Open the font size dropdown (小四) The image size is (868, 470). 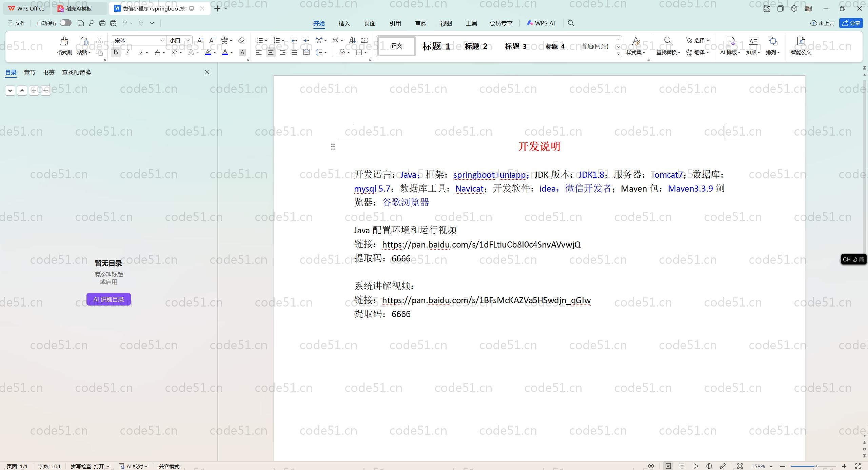click(x=188, y=40)
